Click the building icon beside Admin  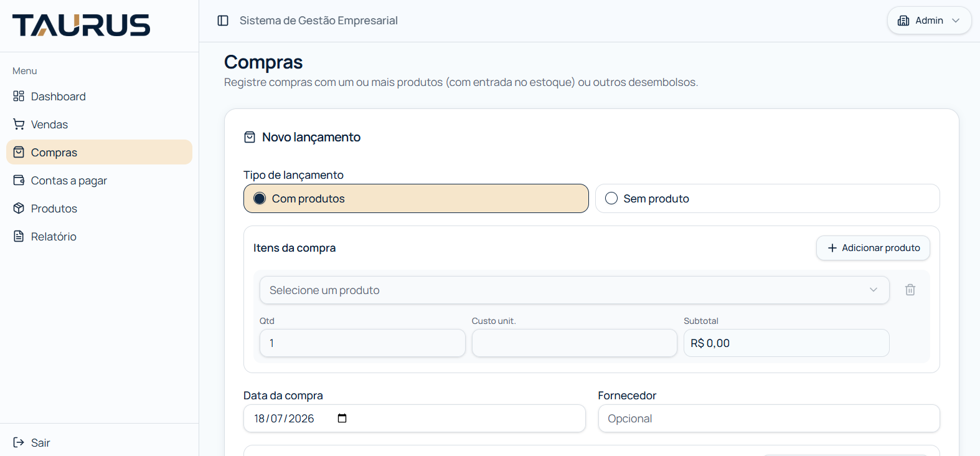[x=903, y=21]
